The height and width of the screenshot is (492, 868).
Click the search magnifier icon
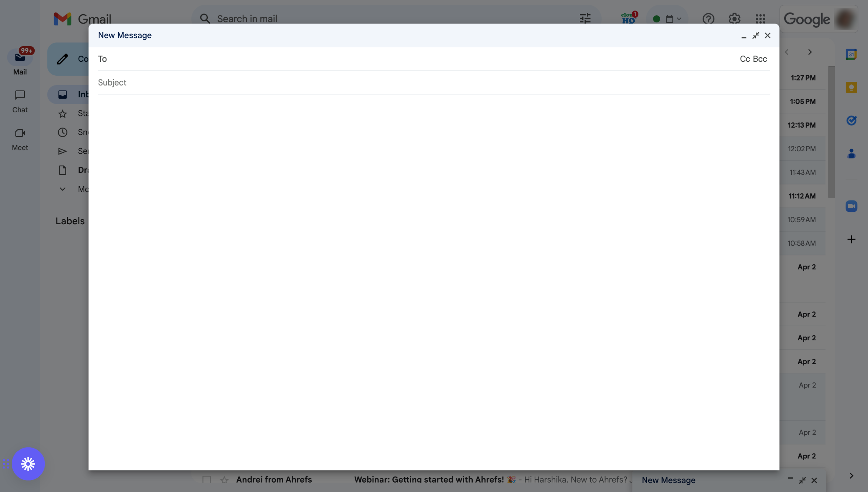tap(205, 19)
